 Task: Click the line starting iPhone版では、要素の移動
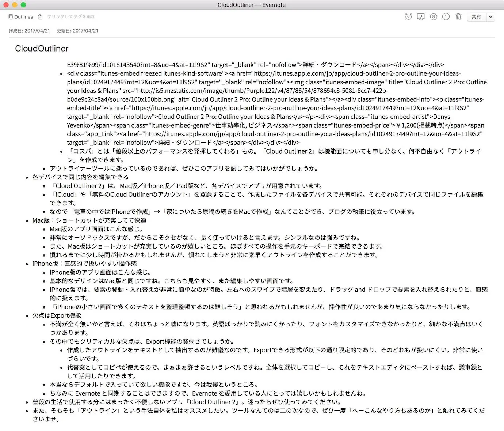[269, 294]
